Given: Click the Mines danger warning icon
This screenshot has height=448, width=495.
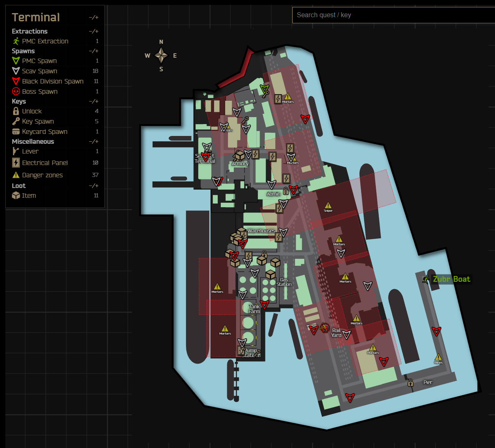Looking at the screenshot, I should coord(438,357).
